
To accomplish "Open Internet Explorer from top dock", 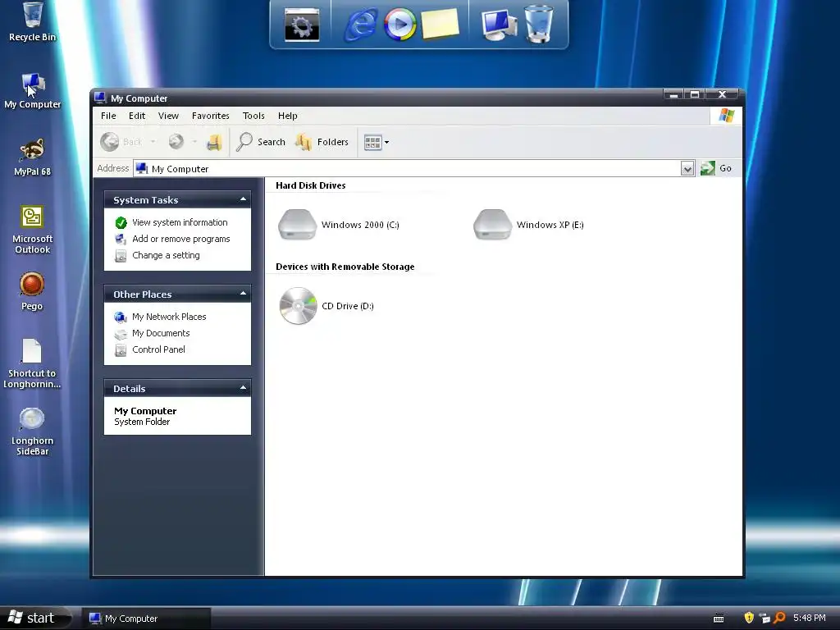I will pyautogui.click(x=361, y=25).
